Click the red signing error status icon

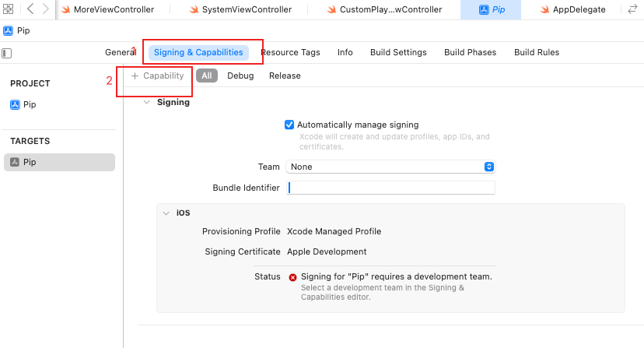[x=292, y=277]
